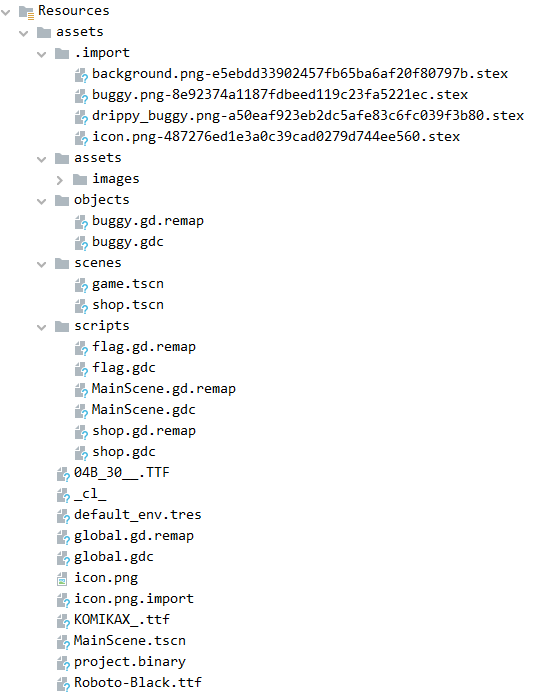Select drippy_buggy.png stex entry
The height and width of the screenshot is (695, 556).
308,116
